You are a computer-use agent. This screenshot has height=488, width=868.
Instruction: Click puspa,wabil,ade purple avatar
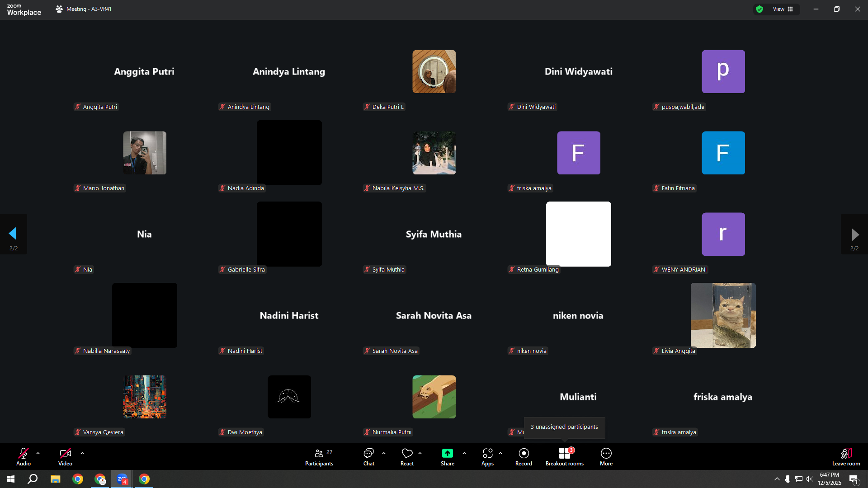(x=723, y=71)
